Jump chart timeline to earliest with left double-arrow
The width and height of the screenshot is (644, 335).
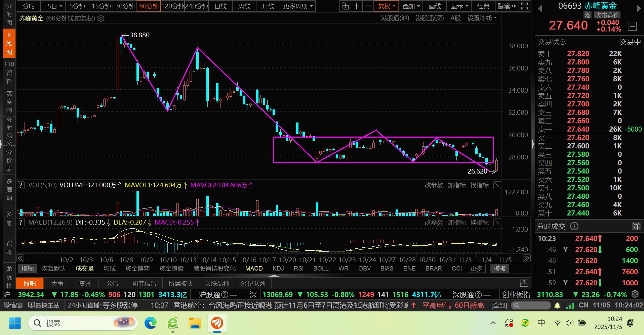click(21, 258)
